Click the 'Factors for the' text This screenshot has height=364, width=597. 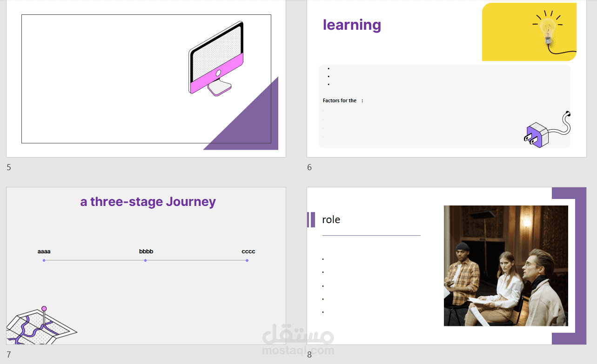pos(340,100)
